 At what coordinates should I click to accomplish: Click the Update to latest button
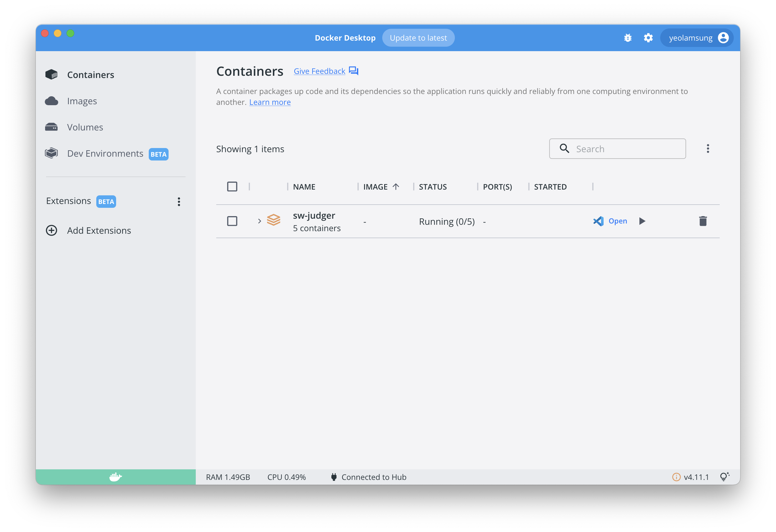[x=418, y=38]
